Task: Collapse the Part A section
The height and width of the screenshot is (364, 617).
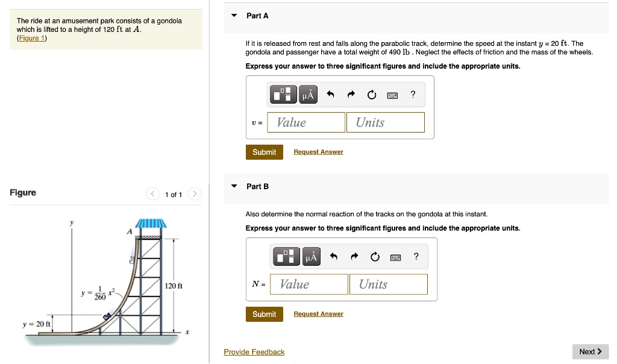Action: point(234,16)
